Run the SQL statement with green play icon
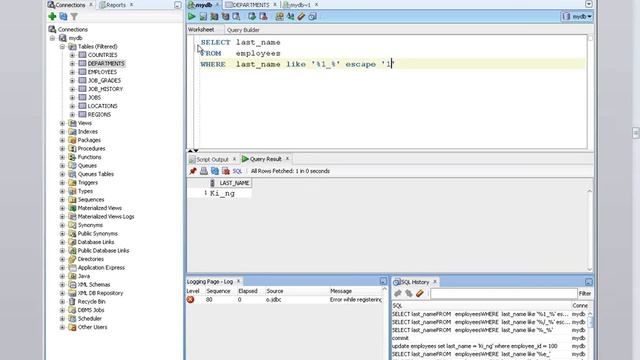 [x=191, y=16]
